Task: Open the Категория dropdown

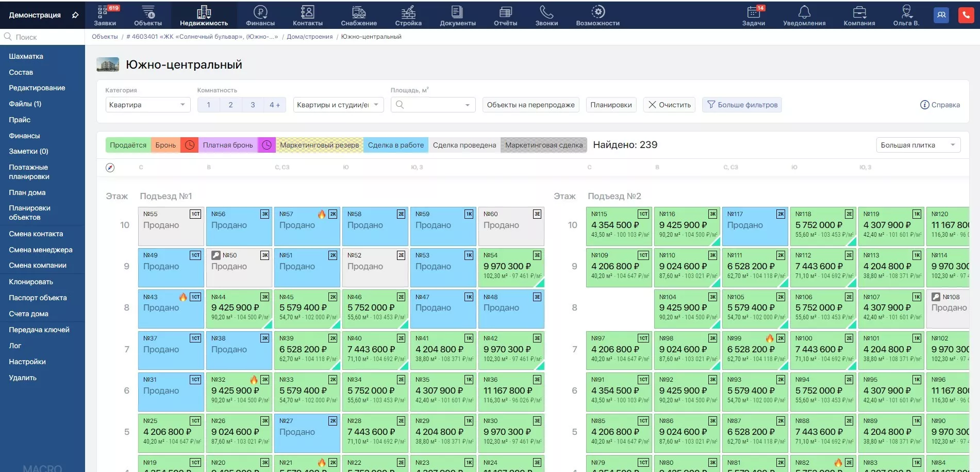Action: [147, 105]
